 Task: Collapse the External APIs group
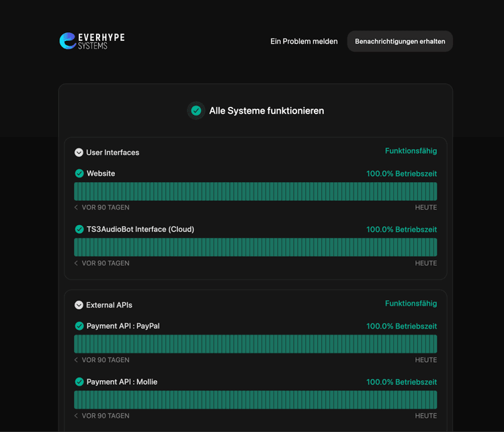pyautogui.click(x=79, y=305)
